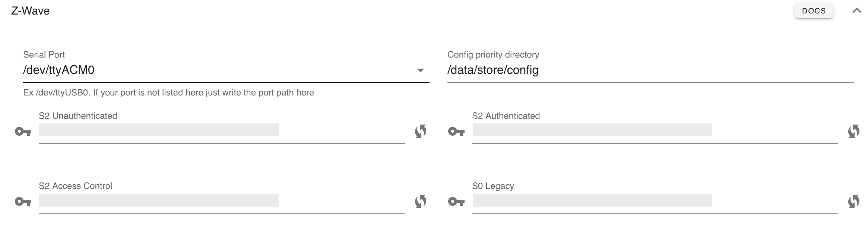Click the Z-Wave section title
This screenshot has width=868, height=229.
pos(30,11)
